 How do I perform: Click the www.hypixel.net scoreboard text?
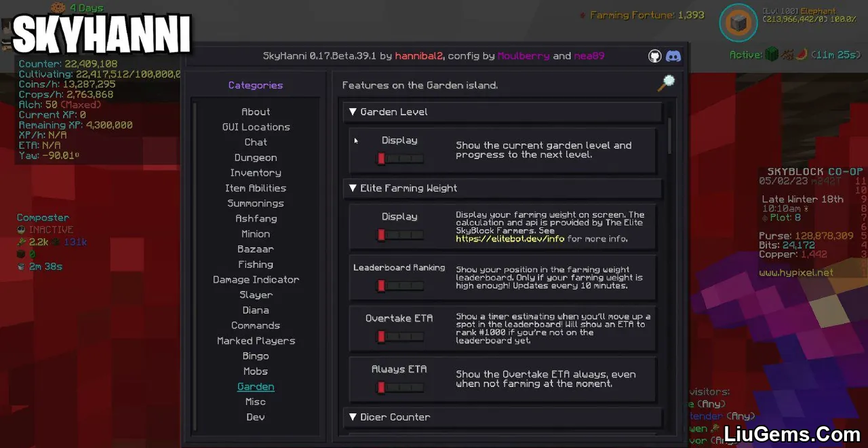tap(797, 273)
